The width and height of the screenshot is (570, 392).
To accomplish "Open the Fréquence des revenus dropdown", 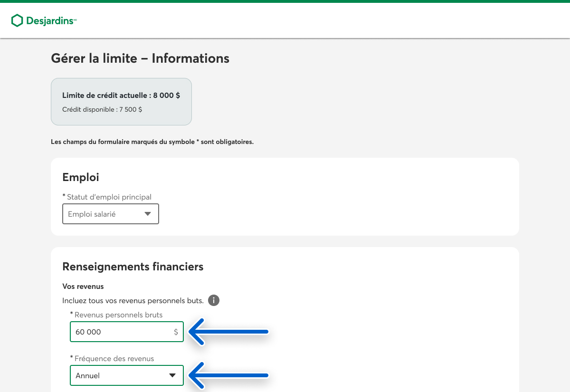I will tap(126, 375).
